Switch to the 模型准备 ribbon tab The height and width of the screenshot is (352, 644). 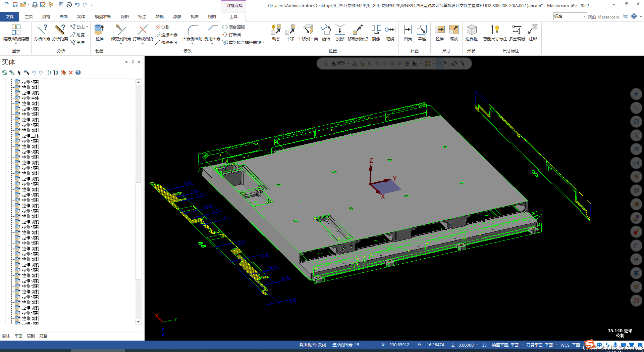pyautogui.click(x=103, y=16)
